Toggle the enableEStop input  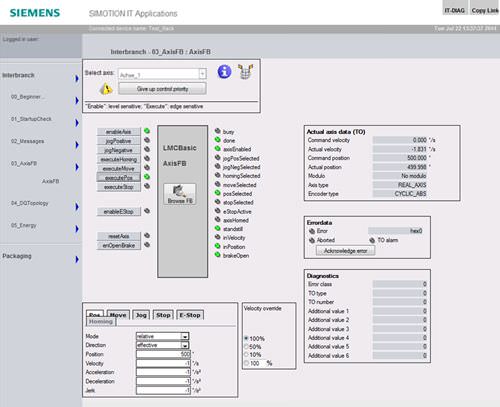[119, 212]
